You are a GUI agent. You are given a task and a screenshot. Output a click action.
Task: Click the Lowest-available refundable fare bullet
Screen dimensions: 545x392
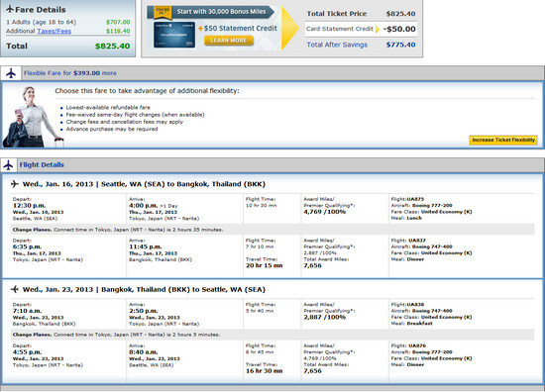pos(108,108)
